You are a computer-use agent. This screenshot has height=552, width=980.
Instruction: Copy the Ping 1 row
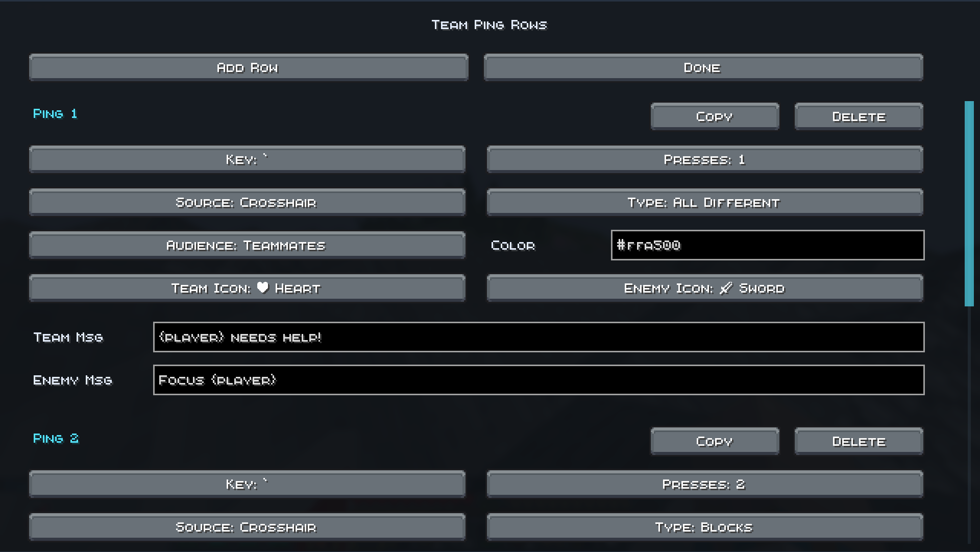pos(715,116)
